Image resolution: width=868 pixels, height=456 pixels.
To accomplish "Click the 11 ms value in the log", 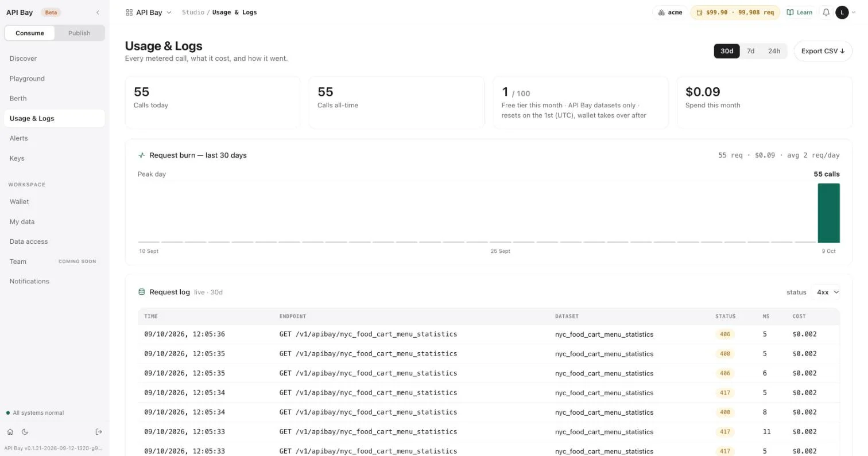I will 766,432.
